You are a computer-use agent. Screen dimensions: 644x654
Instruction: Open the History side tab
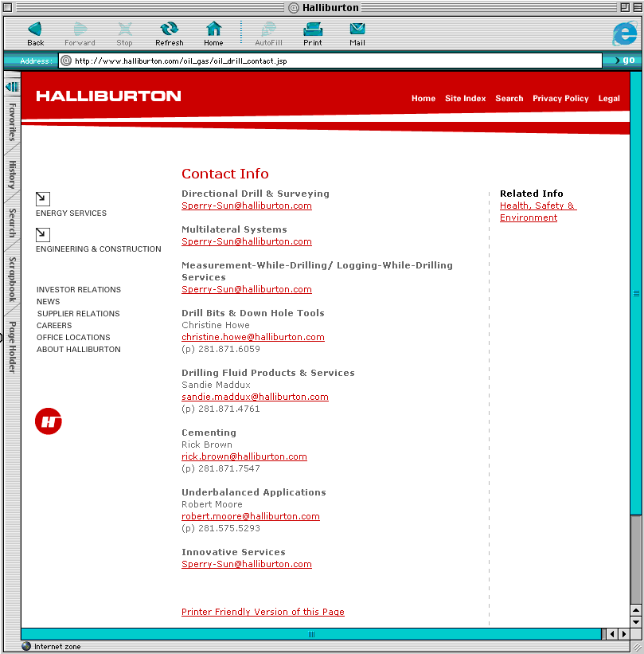tap(13, 174)
